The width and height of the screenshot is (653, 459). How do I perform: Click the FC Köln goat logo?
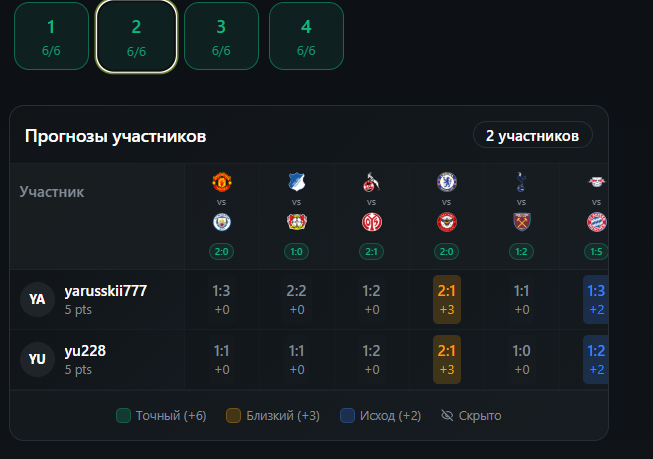point(372,182)
